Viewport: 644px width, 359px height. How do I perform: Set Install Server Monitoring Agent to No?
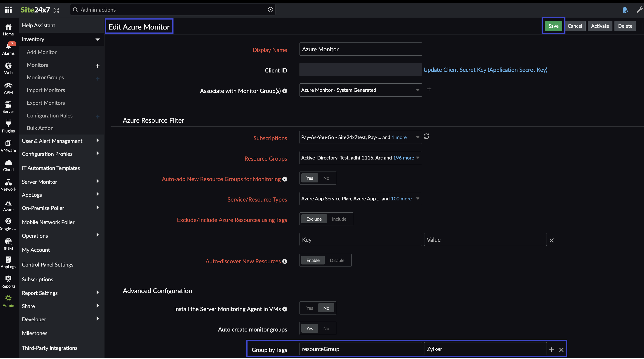pyautogui.click(x=326, y=308)
